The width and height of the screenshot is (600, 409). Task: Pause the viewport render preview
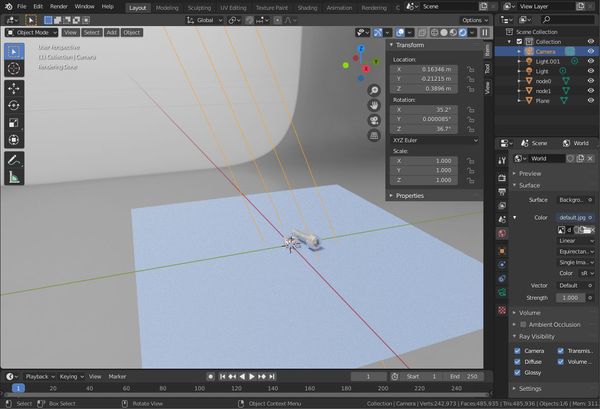[485, 33]
